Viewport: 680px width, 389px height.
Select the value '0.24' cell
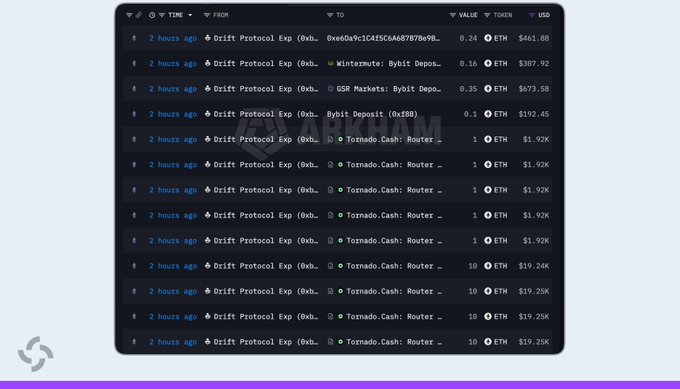468,38
